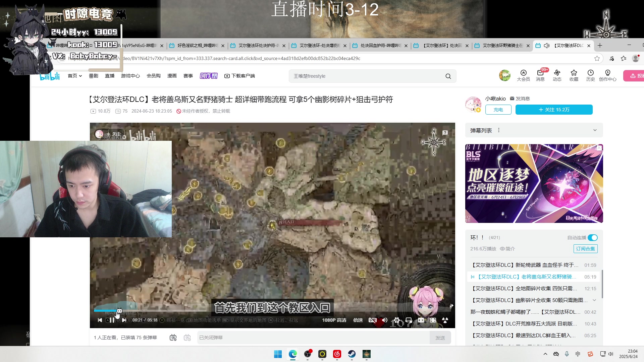Click playlist 简介 description link

[x=507, y=249]
